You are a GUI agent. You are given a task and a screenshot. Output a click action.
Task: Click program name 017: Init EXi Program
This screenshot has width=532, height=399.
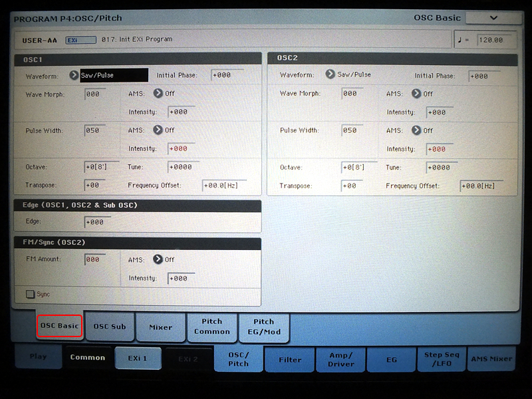pyautogui.click(x=137, y=39)
